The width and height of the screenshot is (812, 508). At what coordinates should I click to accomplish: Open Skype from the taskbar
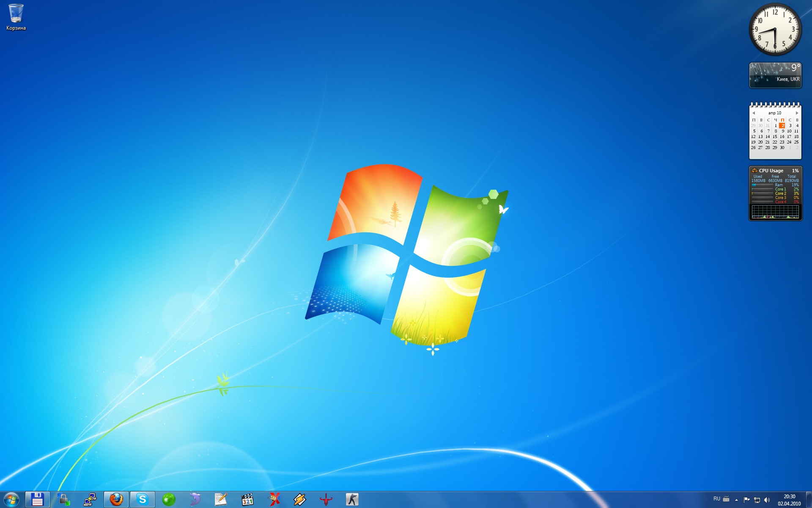coord(143,500)
